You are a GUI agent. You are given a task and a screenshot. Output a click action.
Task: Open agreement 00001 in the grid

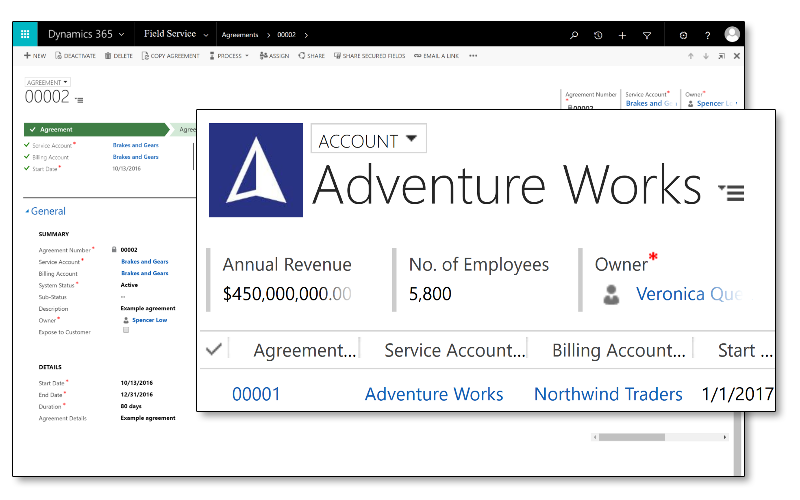point(256,394)
